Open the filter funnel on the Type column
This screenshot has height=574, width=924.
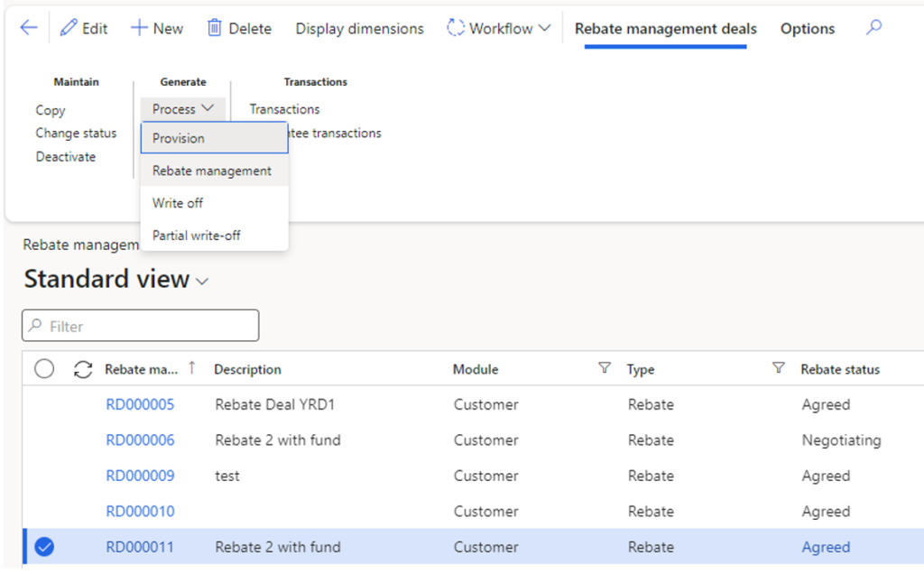tap(777, 366)
